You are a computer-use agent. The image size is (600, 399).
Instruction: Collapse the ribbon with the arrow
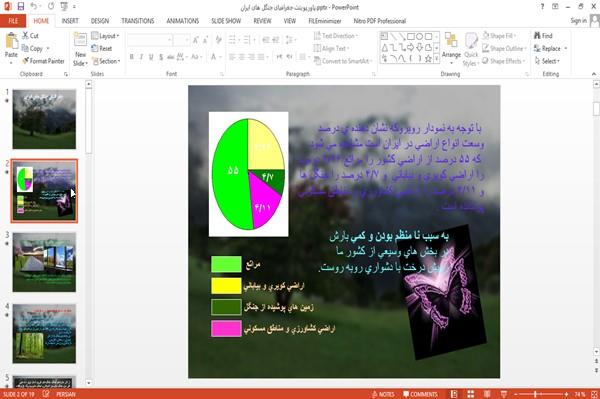593,74
